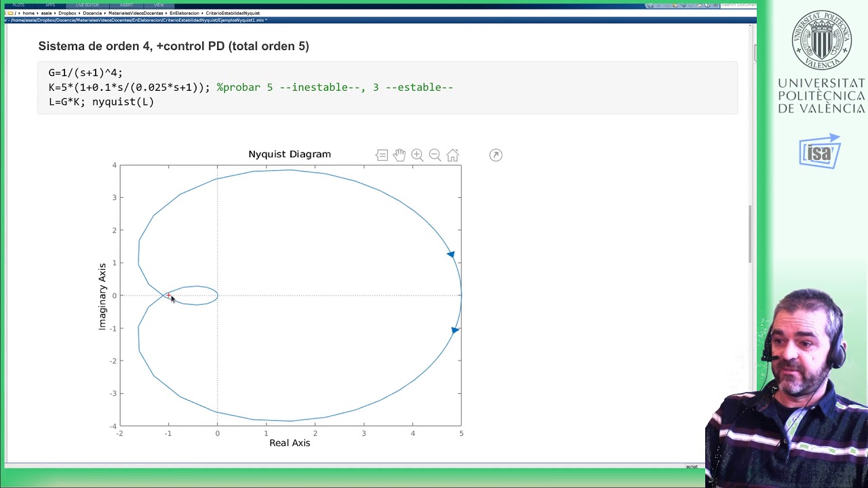Click the 'Nyquist Diagram' plot title
This screenshot has width=868, height=488.
290,154
